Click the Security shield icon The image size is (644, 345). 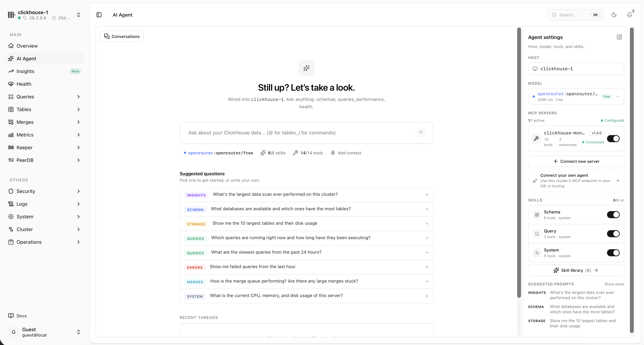click(x=11, y=191)
